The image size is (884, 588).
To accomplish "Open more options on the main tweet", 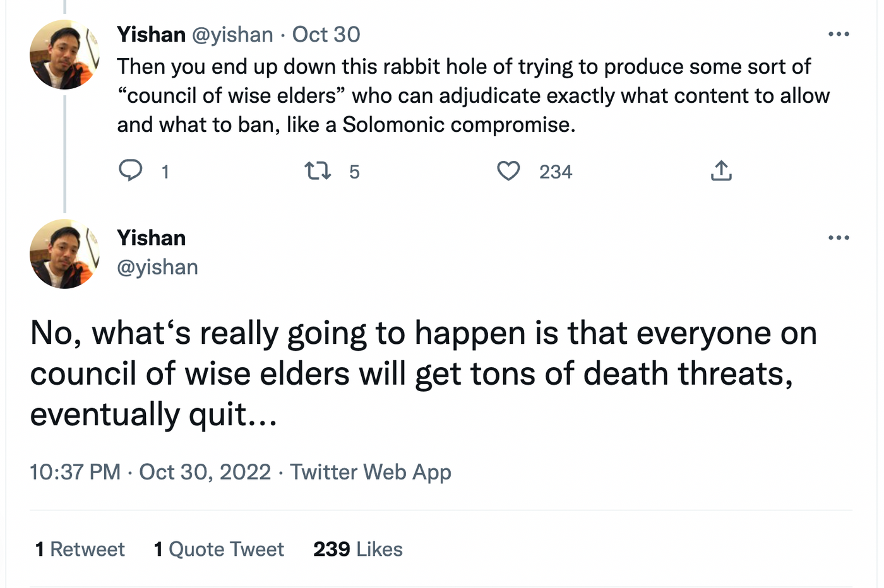I will pos(839,238).
